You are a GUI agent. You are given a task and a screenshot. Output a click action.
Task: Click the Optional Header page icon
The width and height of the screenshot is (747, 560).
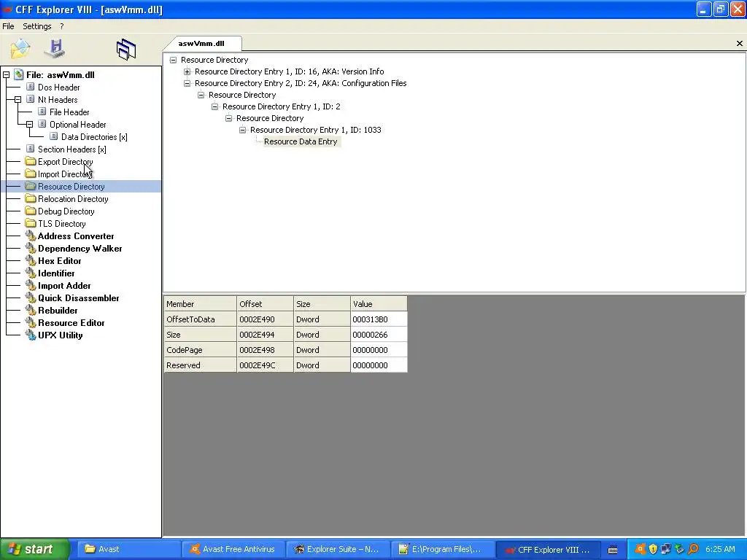42,124
